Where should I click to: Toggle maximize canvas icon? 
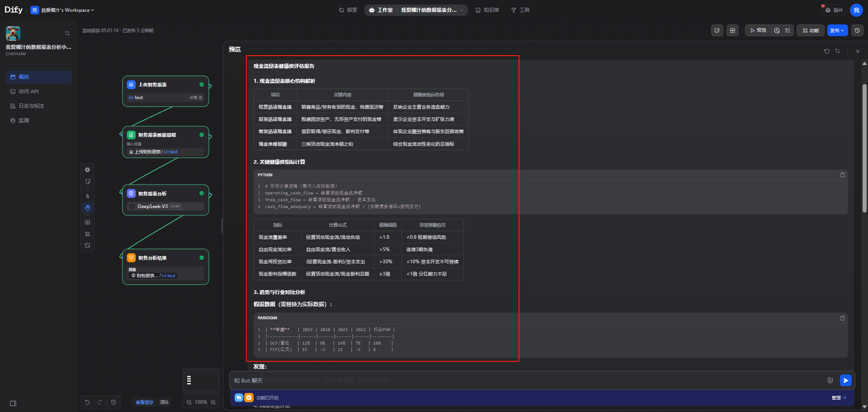click(x=87, y=246)
